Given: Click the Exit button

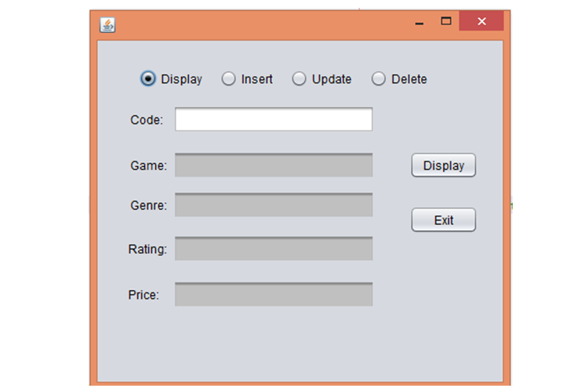Looking at the screenshot, I should tap(444, 220).
